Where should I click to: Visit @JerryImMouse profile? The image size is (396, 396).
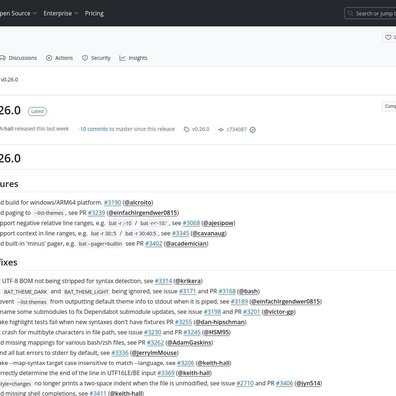[154, 353]
